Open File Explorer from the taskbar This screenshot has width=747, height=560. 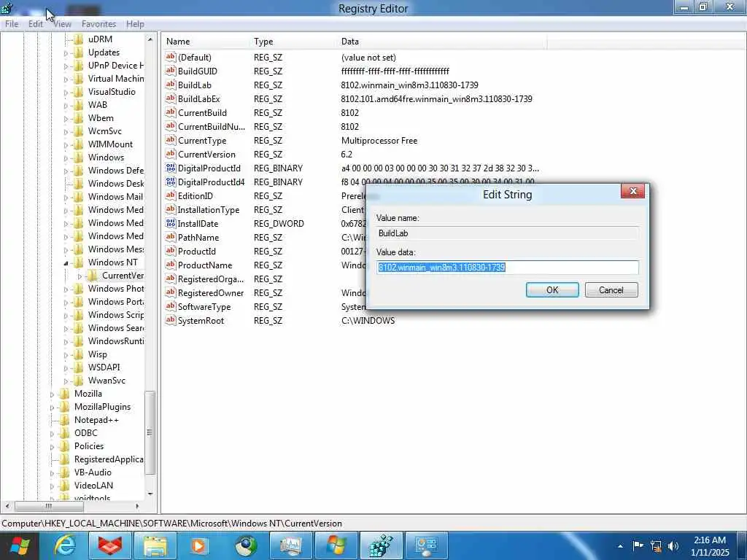pyautogui.click(x=155, y=545)
